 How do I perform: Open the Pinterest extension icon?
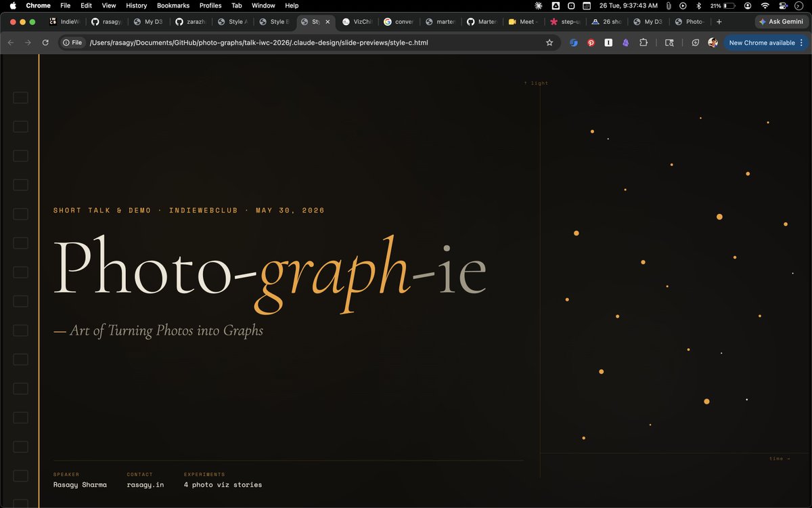[x=591, y=43]
